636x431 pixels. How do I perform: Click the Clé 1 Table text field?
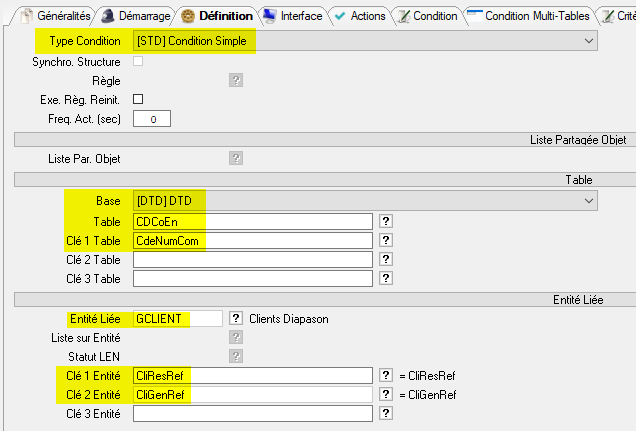(x=253, y=240)
